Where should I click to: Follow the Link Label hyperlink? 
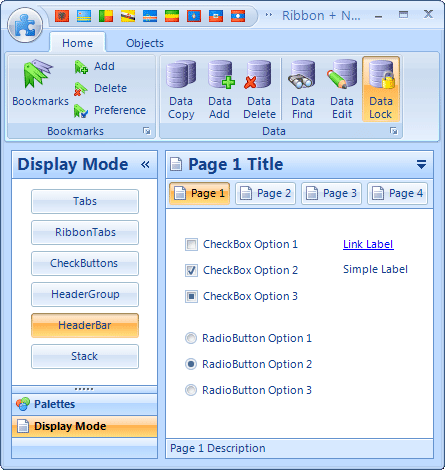tap(368, 244)
